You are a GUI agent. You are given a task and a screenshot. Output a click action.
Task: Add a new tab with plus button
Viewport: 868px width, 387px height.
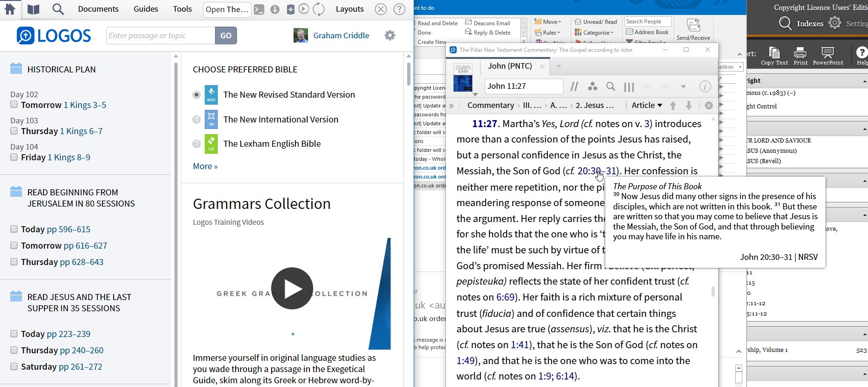[559, 66]
